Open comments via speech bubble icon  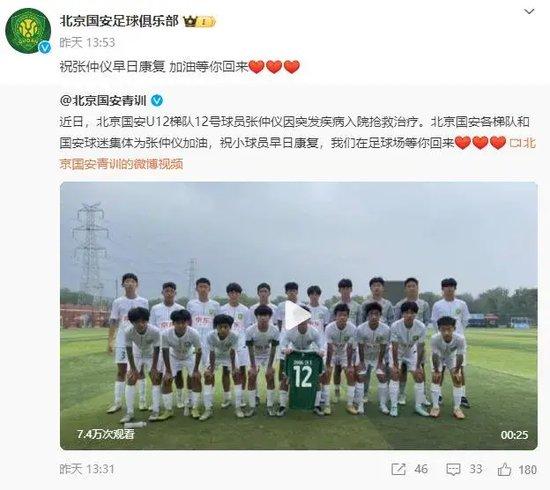tap(453, 469)
